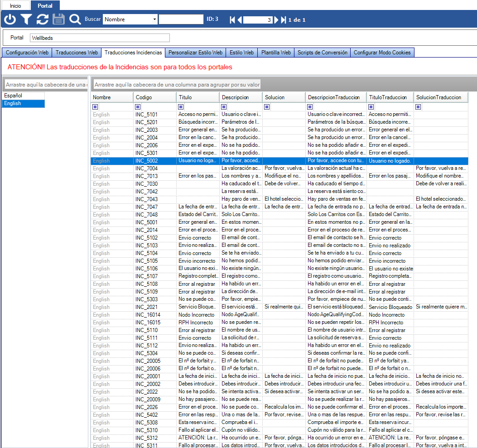Switch to the Portal tab
This screenshot has width=477, height=448.
coord(45,6)
